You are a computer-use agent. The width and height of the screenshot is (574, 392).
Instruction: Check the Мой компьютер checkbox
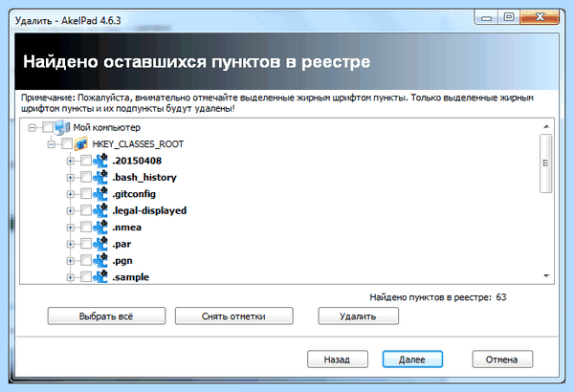coord(48,127)
